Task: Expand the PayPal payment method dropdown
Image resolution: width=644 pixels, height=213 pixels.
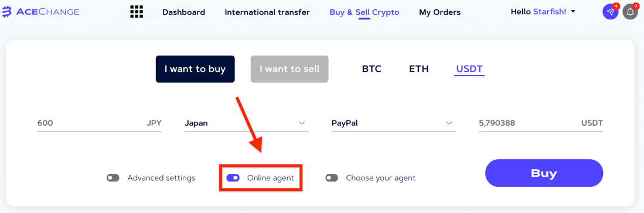Action: tap(393, 123)
